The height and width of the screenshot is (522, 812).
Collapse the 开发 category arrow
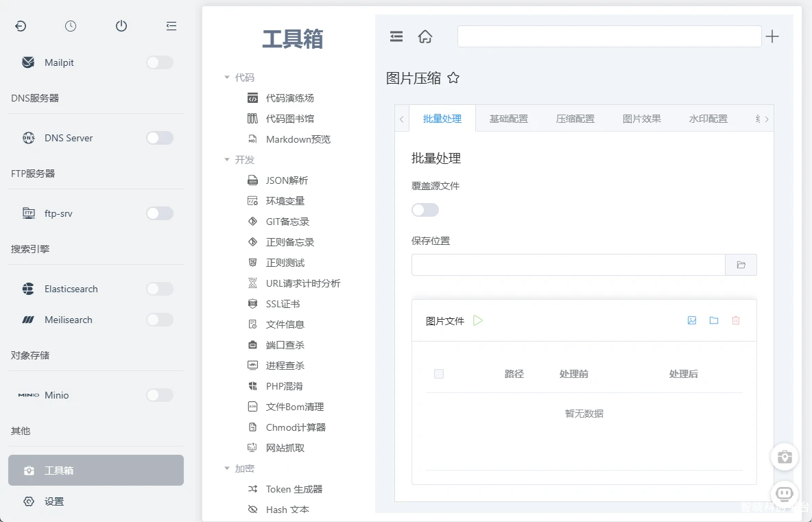click(x=227, y=160)
